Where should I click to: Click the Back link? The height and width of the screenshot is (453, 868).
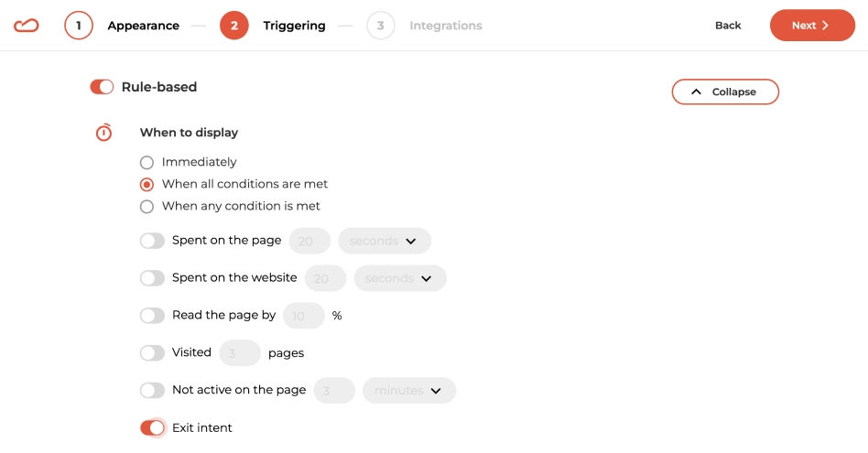728,26
